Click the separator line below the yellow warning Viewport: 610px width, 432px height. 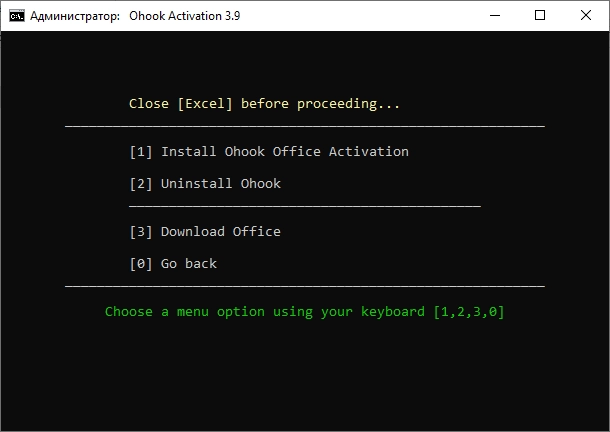click(x=305, y=127)
